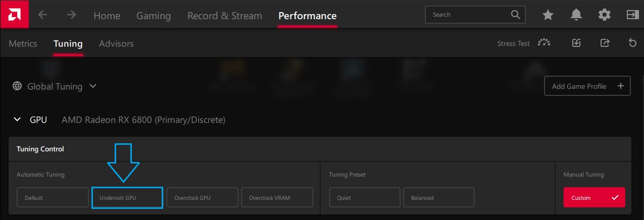The width and height of the screenshot is (644, 220).
Task: Open the Gaming tab
Action: [x=154, y=16]
